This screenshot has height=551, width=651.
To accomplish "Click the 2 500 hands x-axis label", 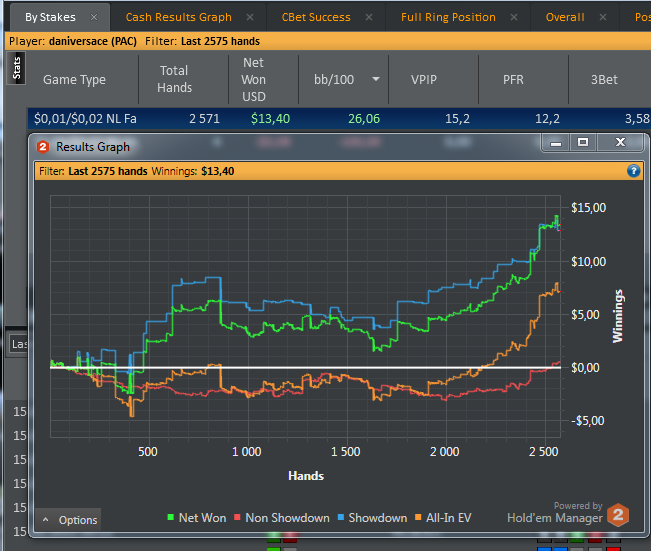I will point(543,452).
